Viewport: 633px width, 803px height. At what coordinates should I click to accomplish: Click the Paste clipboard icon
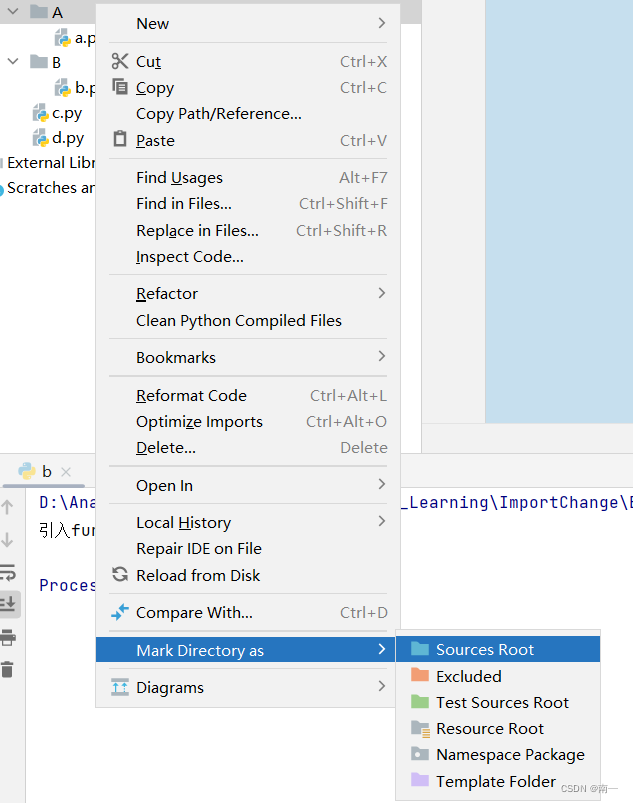coord(120,139)
